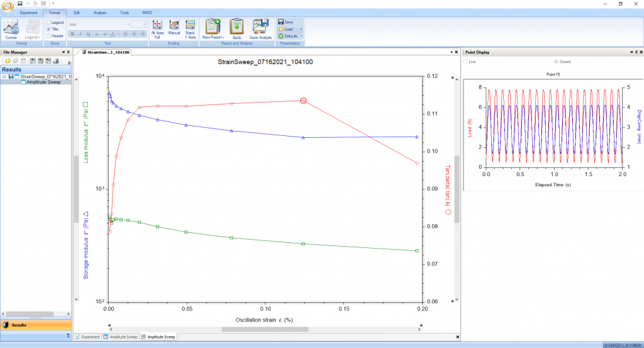Click the last icon in File Manager toolbar
The image size is (644, 348).
[x=56, y=61]
